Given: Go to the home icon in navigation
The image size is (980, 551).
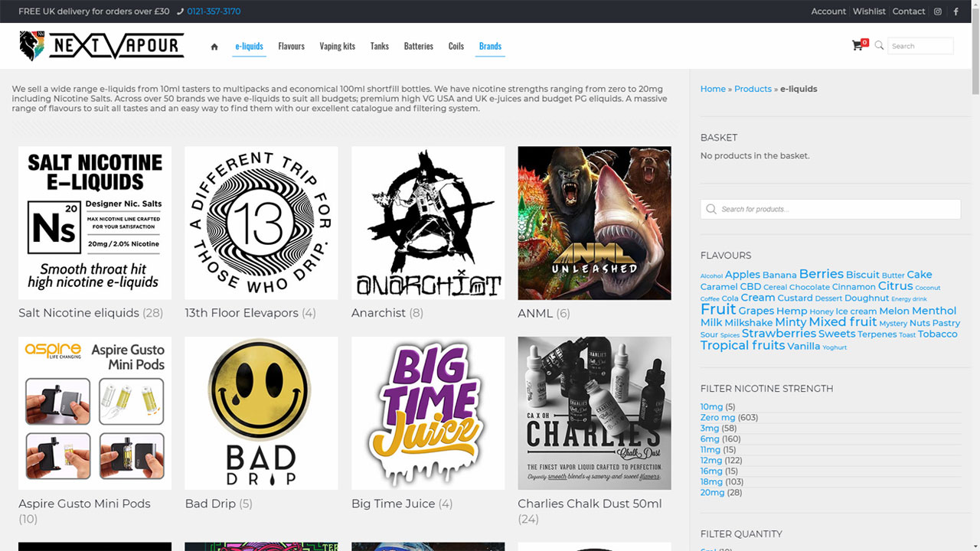Looking at the screenshot, I should click(214, 46).
